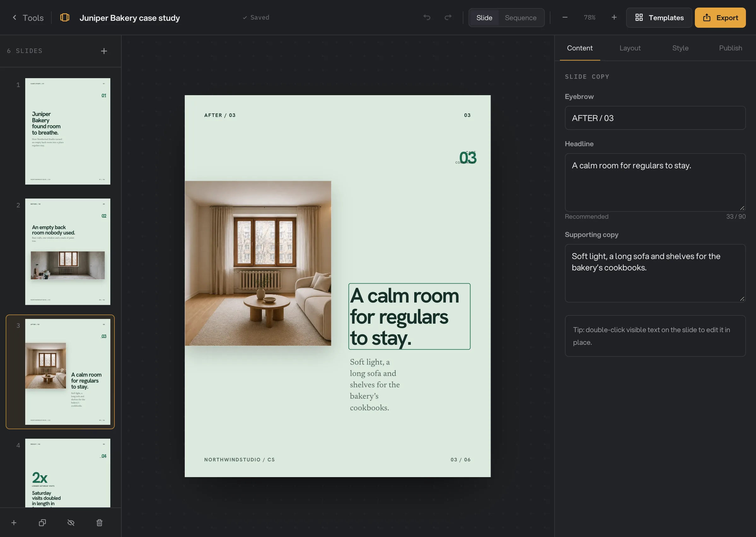Viewport: 756px width, 537px height.
Task: Click the NORTHWINDSTUDIO / CS footer text
Action: (239, 459)
